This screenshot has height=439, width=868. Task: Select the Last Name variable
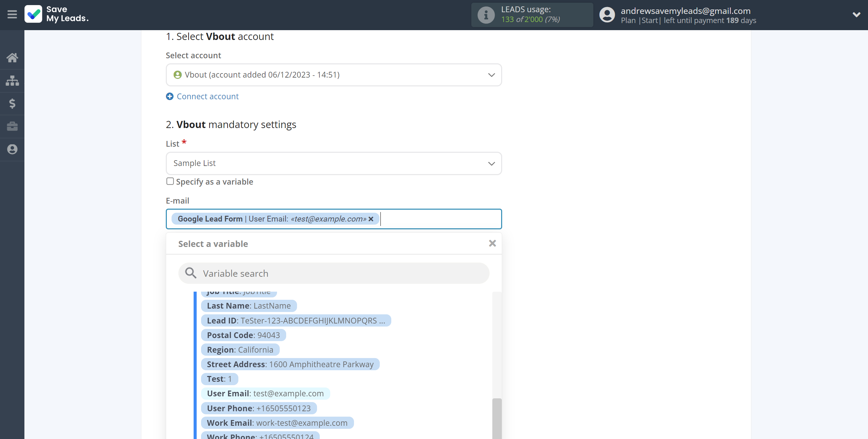pyautogui.click(x=249, y=306)
